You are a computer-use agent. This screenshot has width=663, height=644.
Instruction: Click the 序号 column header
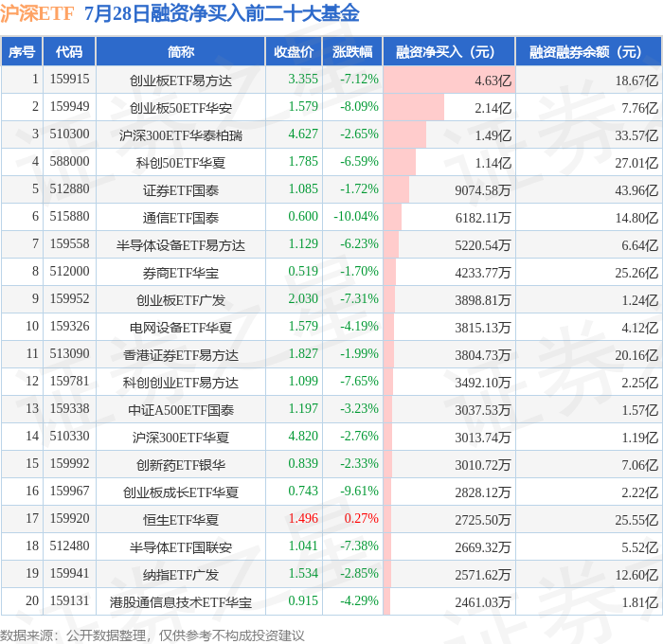[22, 51]
